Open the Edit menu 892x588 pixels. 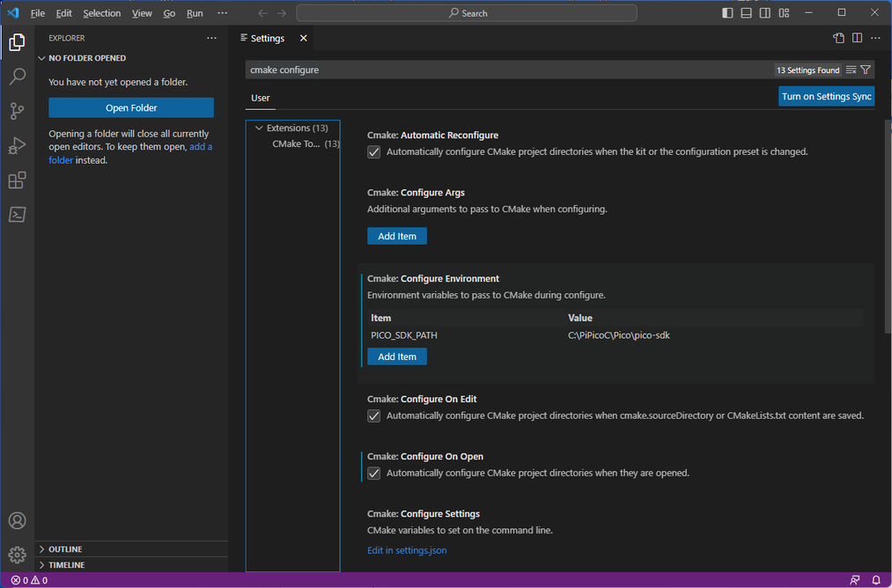(x=63, y=13)
